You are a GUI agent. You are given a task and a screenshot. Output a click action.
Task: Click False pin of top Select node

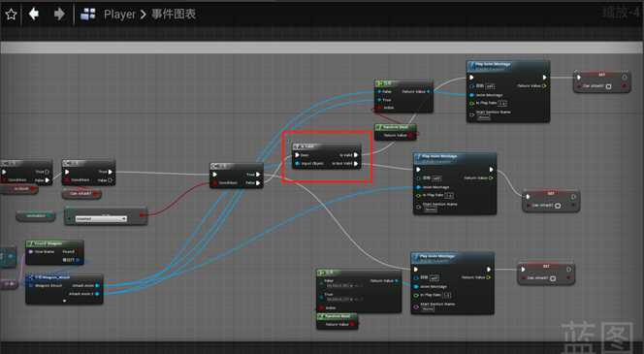379,91
